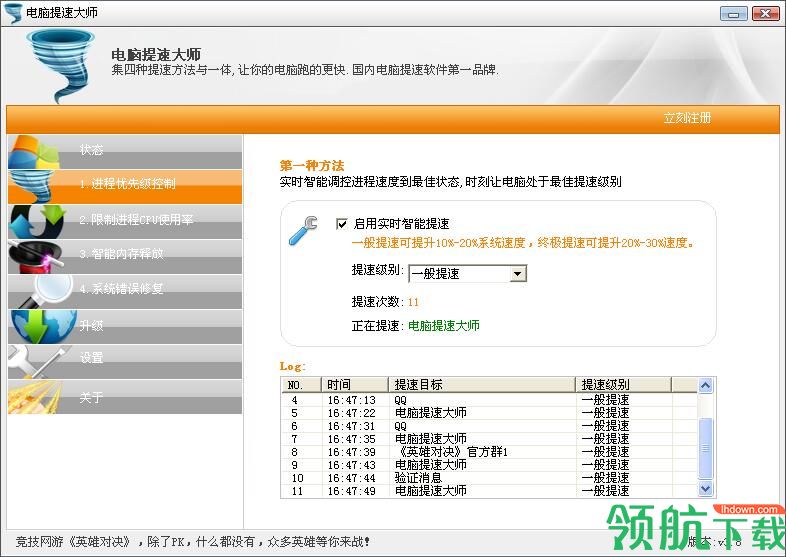Click the globe download icon for 升级
This screenshot has height=557, width=786.
click(43, 327)
